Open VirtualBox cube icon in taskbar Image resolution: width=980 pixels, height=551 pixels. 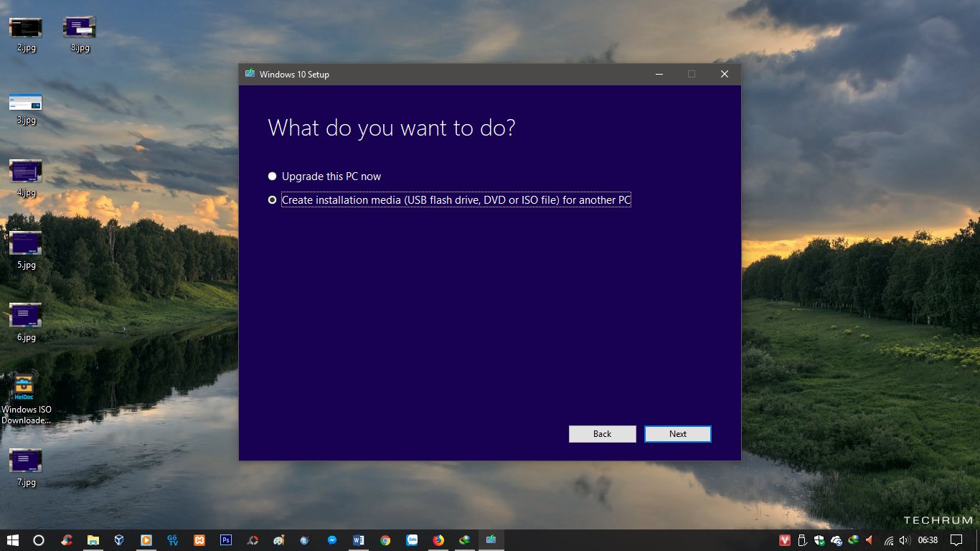tap(119, 540)
